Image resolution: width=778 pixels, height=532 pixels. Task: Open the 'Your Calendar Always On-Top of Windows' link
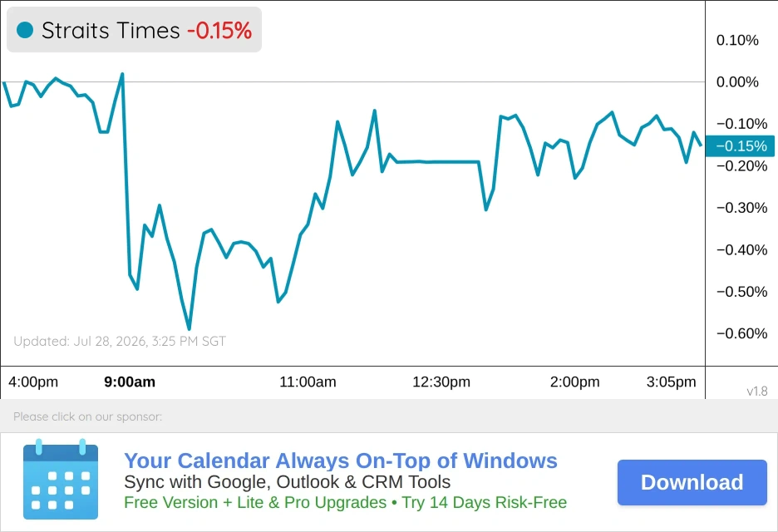point(341,461)
